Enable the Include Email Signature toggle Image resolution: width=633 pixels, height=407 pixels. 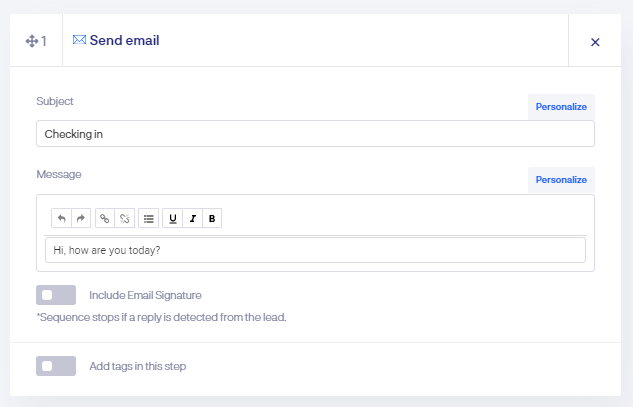56,295
